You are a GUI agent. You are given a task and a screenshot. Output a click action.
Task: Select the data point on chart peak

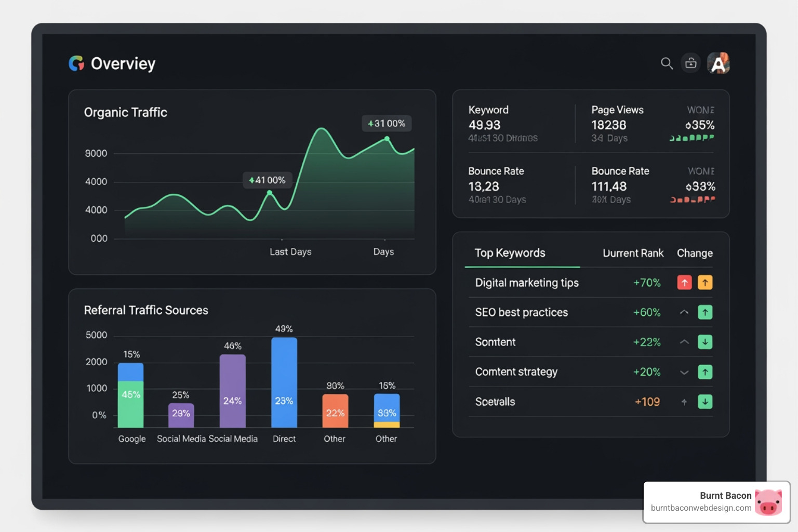(x=387, y=139)
